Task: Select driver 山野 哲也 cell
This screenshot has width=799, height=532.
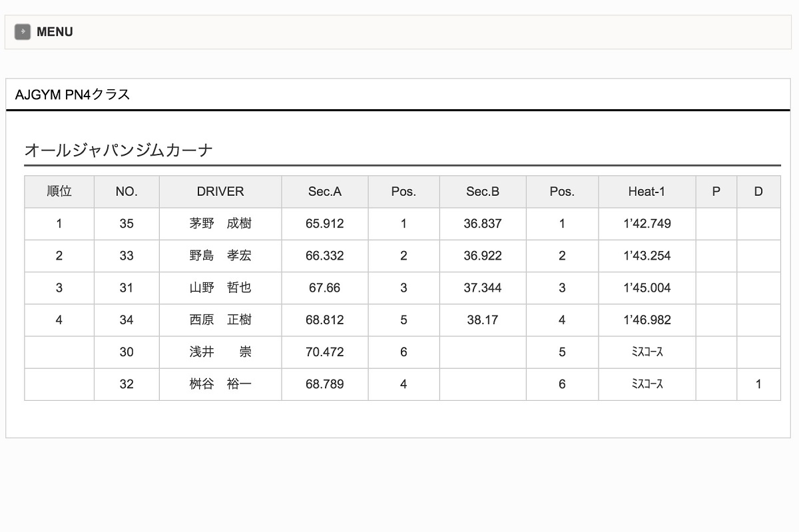Action: click(x=220, y=288)
